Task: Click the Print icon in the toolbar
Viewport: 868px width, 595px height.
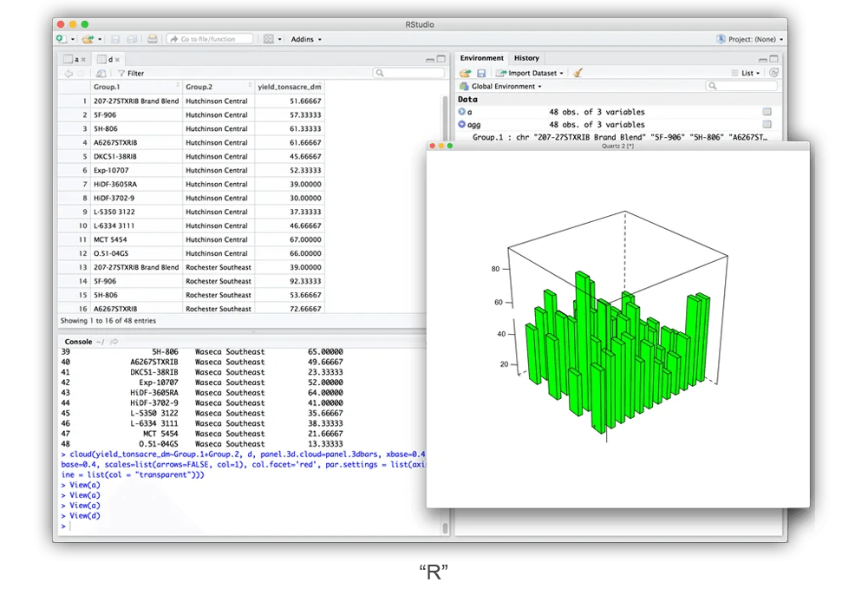Action: pos(152,39)
